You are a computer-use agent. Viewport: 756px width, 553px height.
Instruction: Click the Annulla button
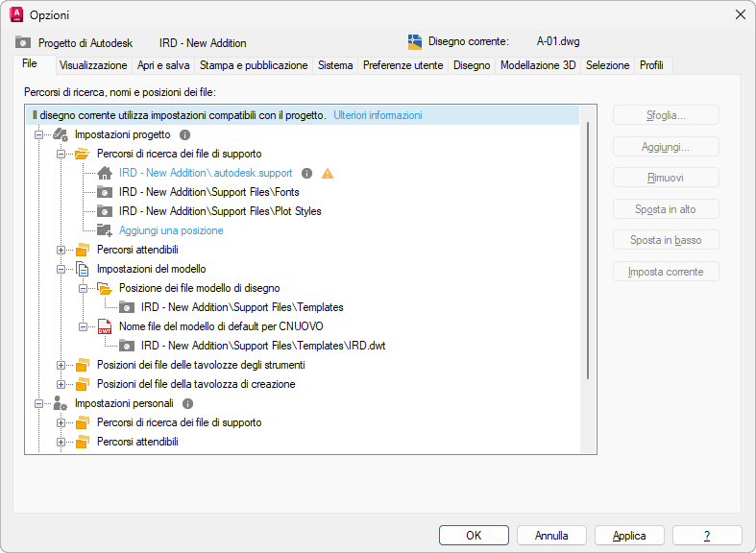551,535
